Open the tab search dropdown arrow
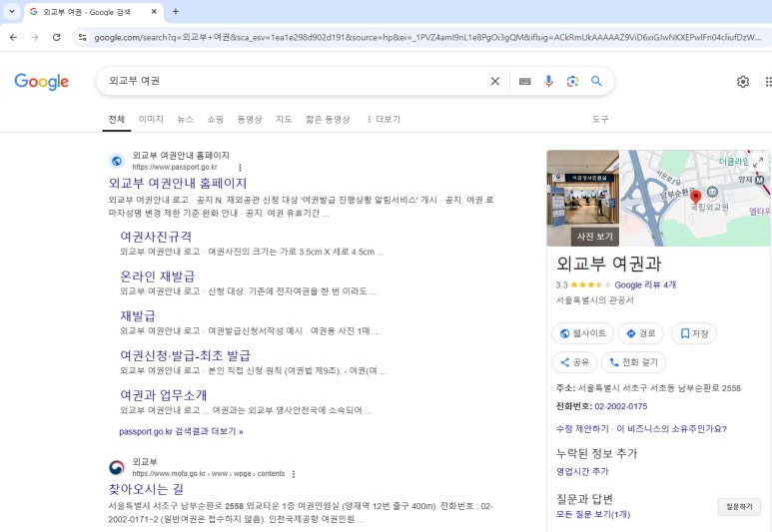 tap(12, 11)
